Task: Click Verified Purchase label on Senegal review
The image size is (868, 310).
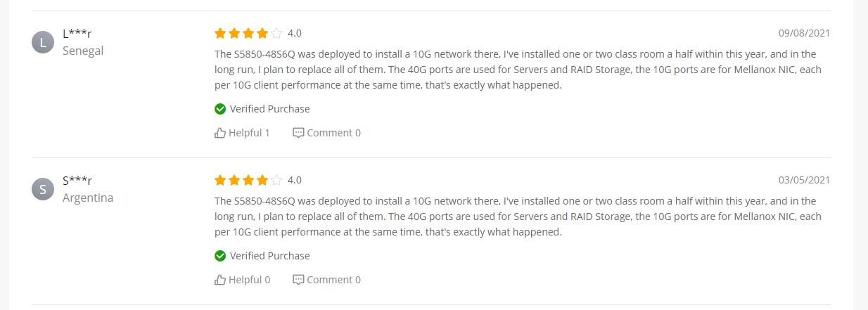Action: (269, 109)
